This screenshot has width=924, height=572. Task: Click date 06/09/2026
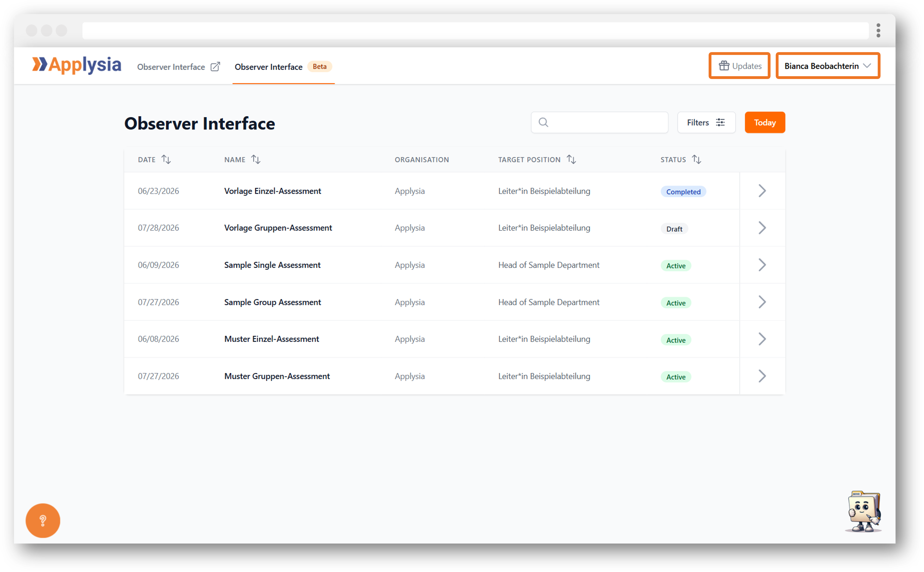158,265
